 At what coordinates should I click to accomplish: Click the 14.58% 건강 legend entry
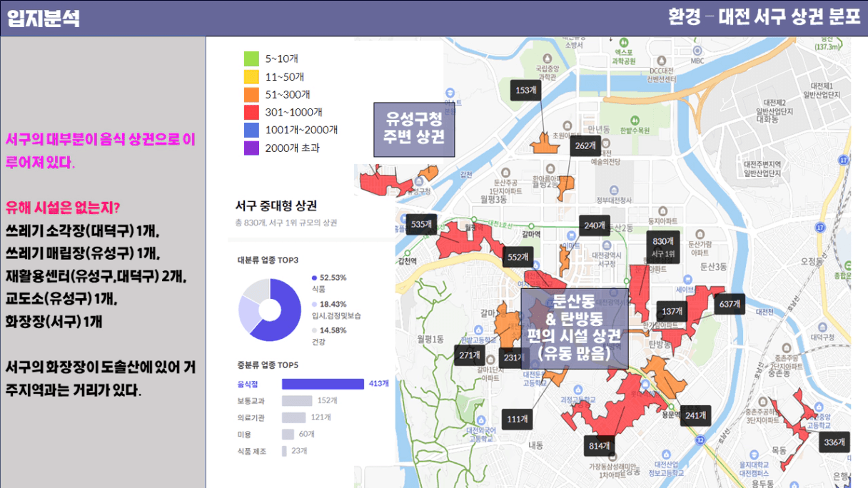click(x=329, y=336)
